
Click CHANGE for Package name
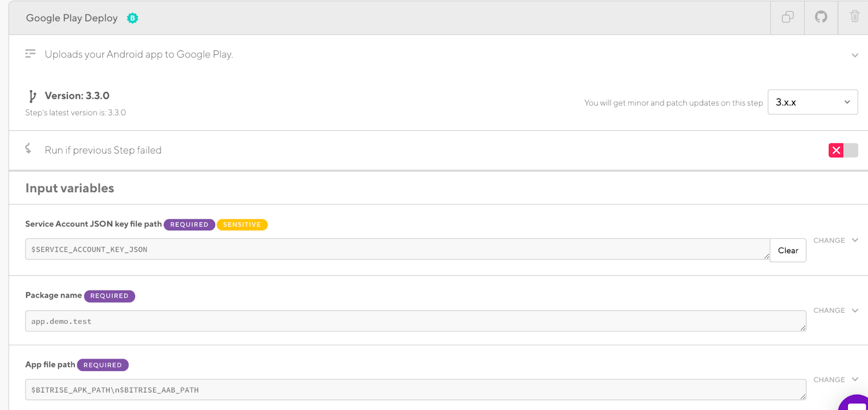click(829, 311)
